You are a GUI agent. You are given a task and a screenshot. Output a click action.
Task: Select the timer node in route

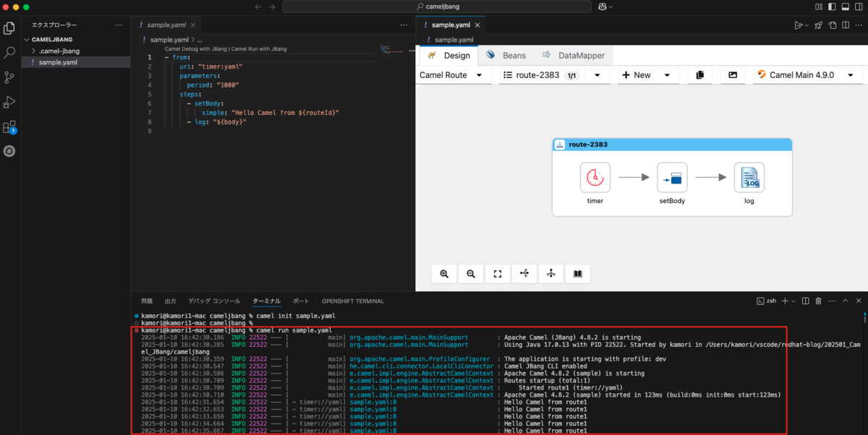coord(595,177)
